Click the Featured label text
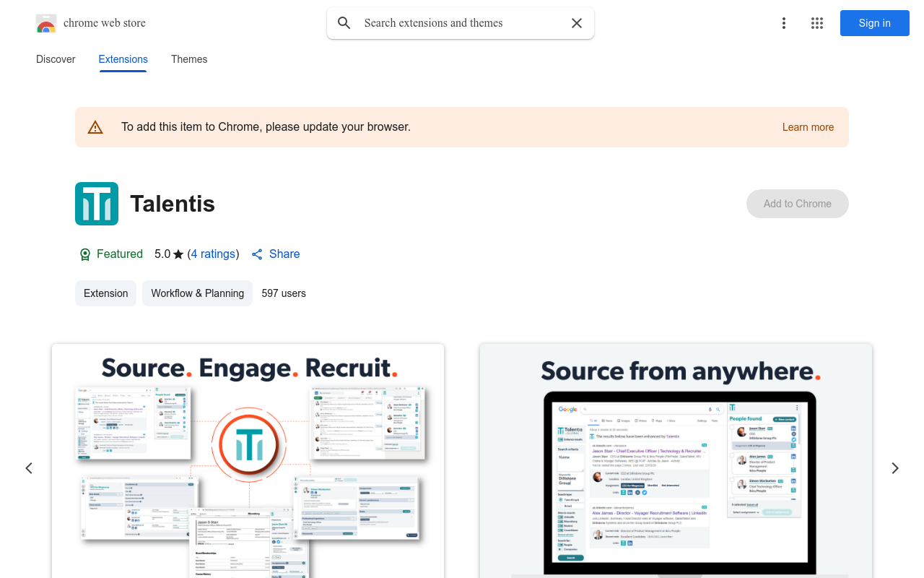The height and width of the screenshot is (578, 924). 120,254
